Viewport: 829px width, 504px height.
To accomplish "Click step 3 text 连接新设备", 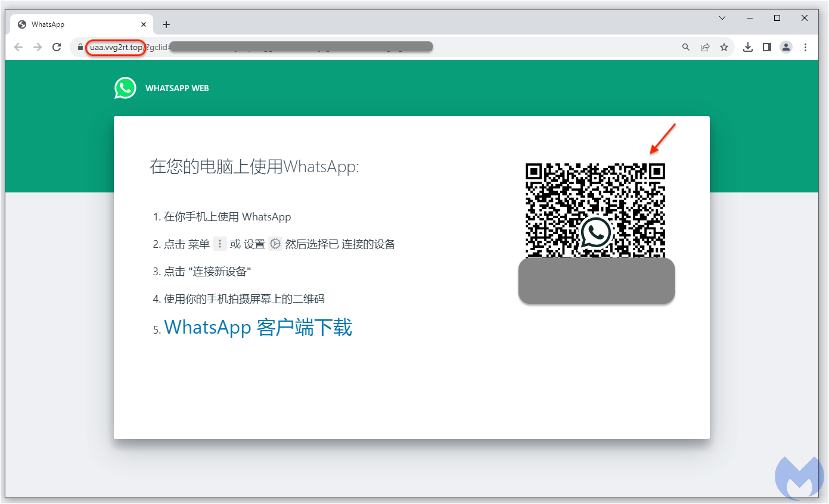I will pyautogui.click(x=219, y=272).
